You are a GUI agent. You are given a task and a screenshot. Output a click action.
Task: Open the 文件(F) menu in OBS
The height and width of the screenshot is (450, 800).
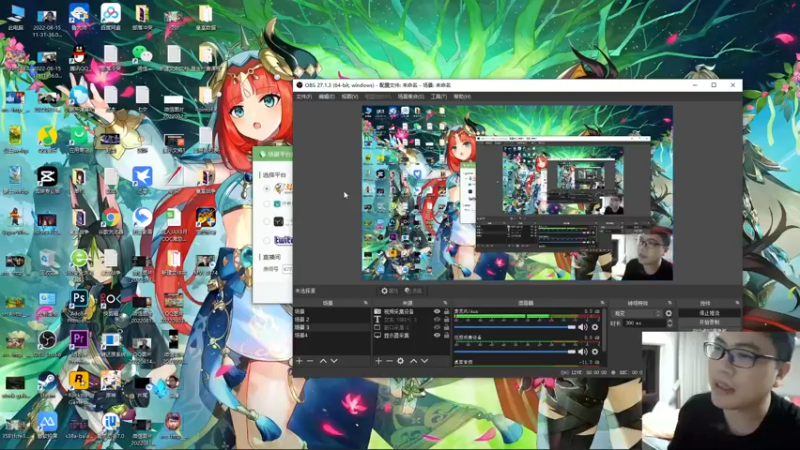click(303, 96)
